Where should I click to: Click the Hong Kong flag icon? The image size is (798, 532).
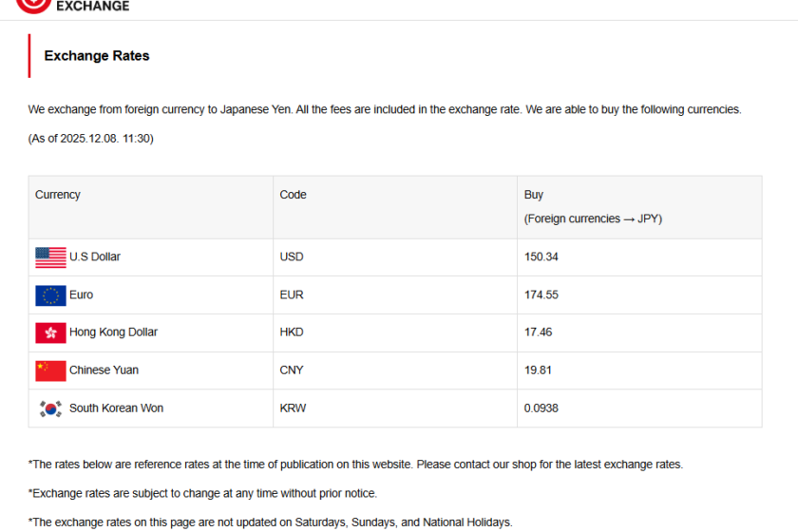pos(50,332)
